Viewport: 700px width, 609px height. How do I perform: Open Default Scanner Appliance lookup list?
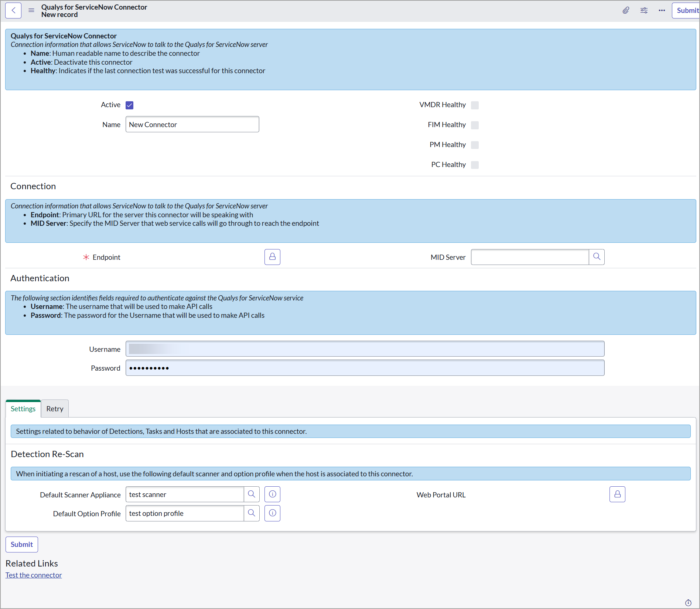coord(252,494)
